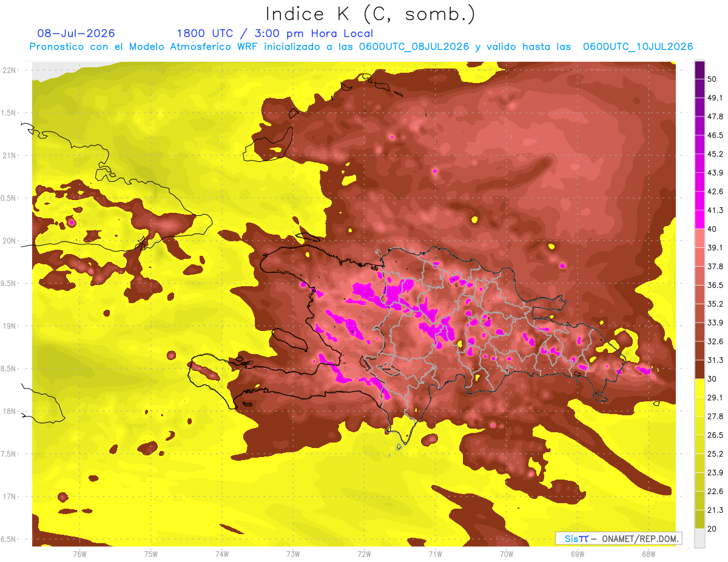This screenshot has width=728, height=562.
Task: Click the '21N' latitude label
Action: point(10,155)
